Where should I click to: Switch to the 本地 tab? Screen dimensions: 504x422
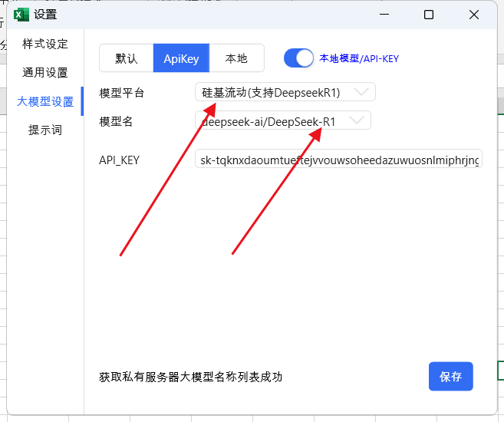click(236, 58)
